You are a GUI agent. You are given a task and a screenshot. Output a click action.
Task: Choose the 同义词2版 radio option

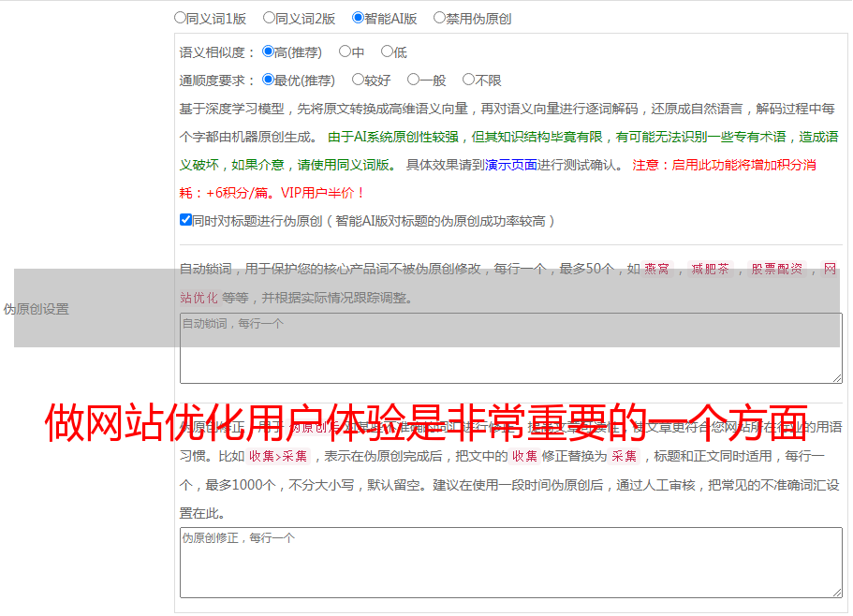270,17
